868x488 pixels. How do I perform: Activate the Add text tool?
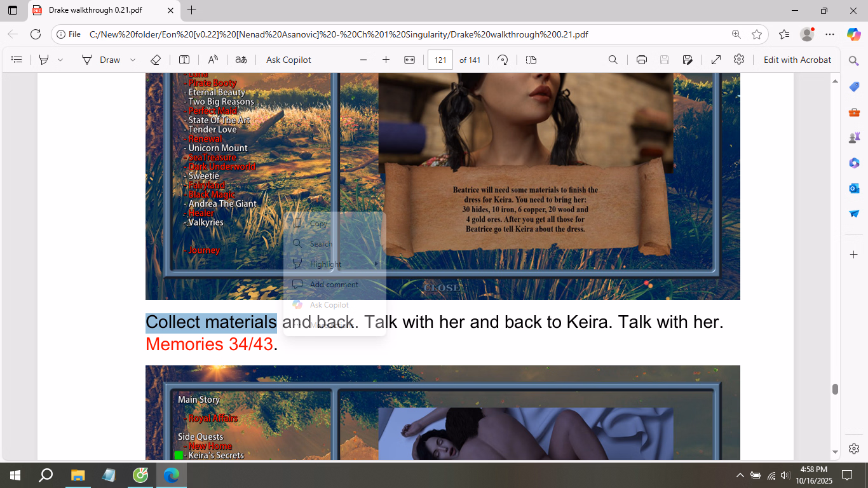click(184, 60)
